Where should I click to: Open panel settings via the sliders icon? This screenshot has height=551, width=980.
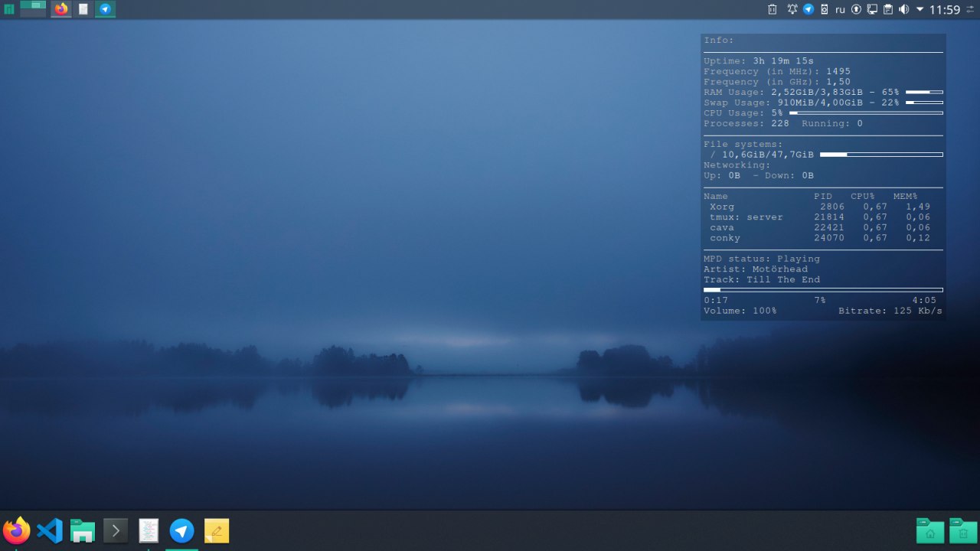[x=971, y=9]
